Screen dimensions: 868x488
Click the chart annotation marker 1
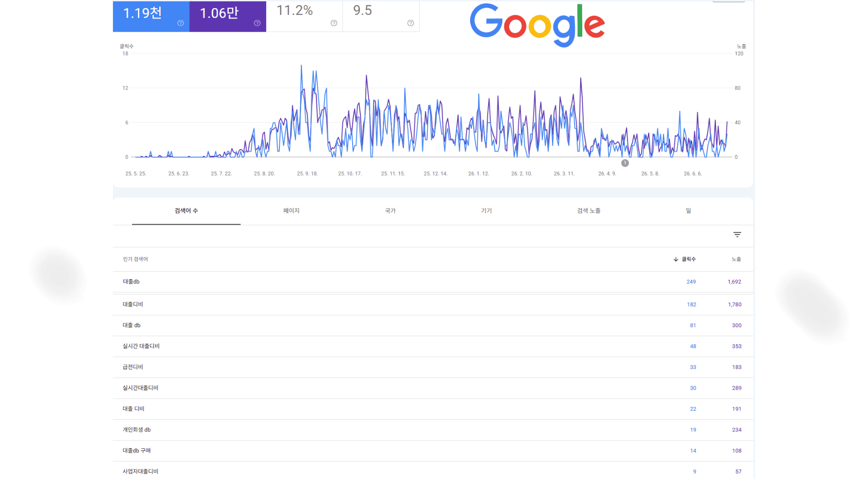[x=625, y=163]
